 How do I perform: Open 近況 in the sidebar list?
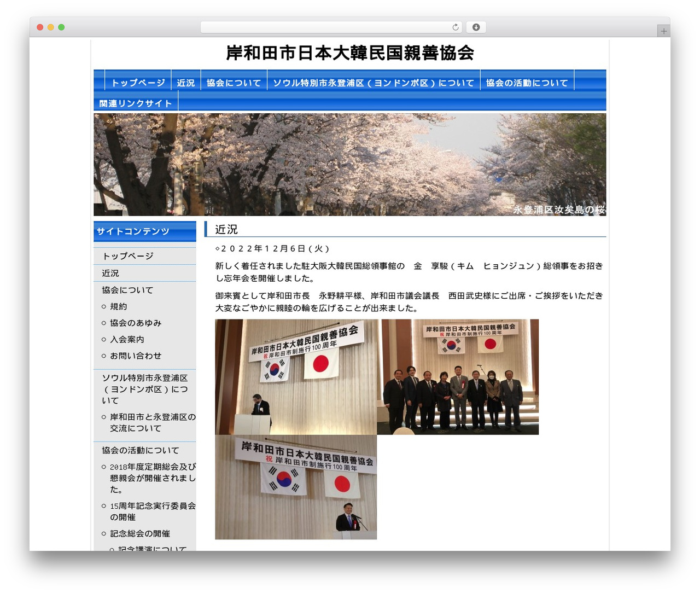tap(110, 273)
